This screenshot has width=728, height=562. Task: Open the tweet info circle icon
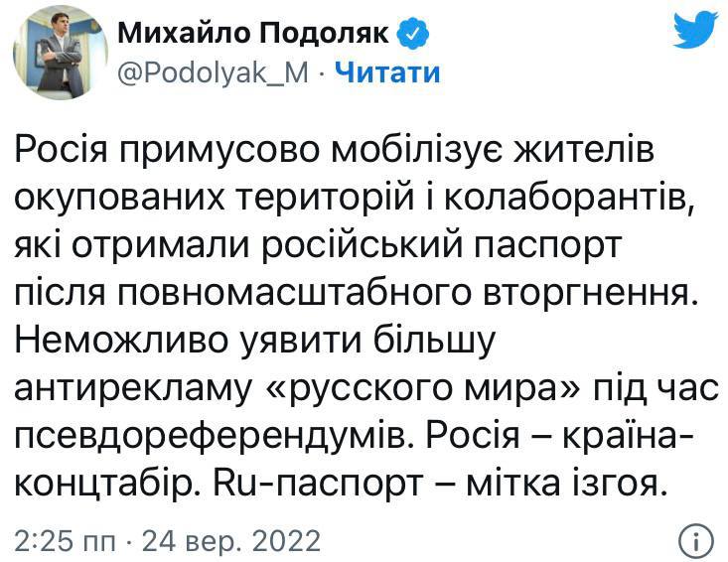pos(696,540)
